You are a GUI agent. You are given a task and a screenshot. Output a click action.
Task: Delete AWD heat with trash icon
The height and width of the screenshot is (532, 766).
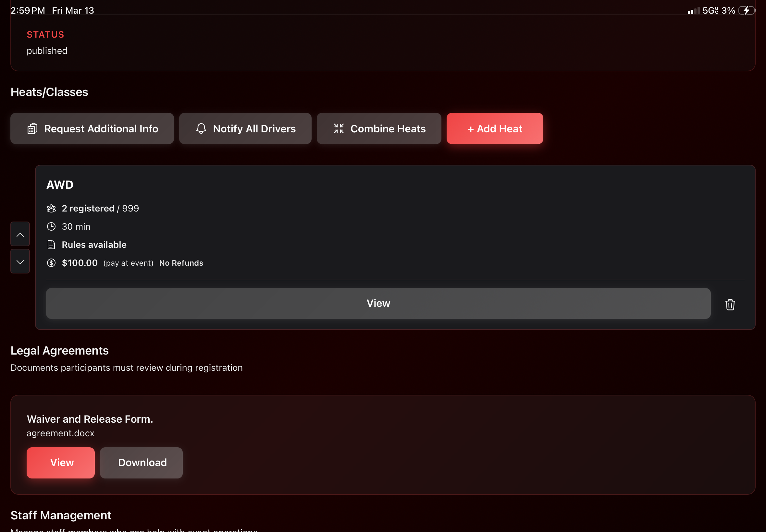pyautogui.click(x=730, y=304)
